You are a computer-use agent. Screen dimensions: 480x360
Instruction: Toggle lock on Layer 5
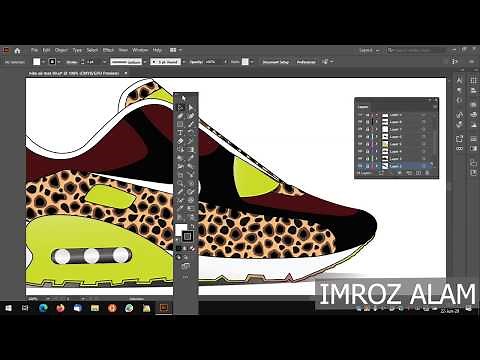pos(367,144)
